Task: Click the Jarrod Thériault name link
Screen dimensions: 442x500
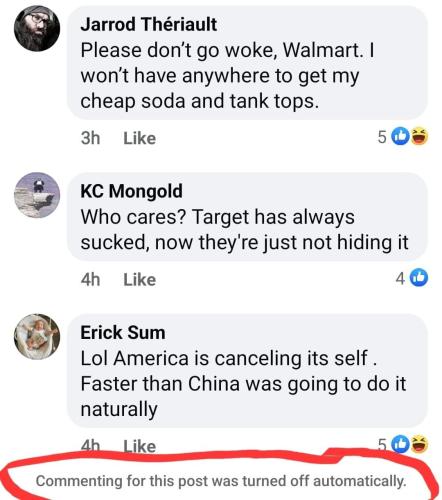Action: pos(149,24)
